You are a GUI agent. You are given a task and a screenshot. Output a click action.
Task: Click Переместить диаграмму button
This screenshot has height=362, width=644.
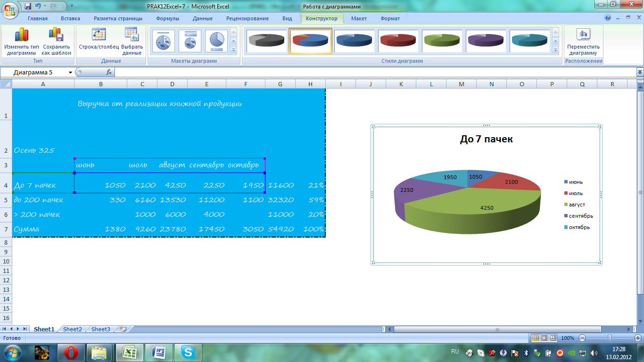tap(583, 41)
